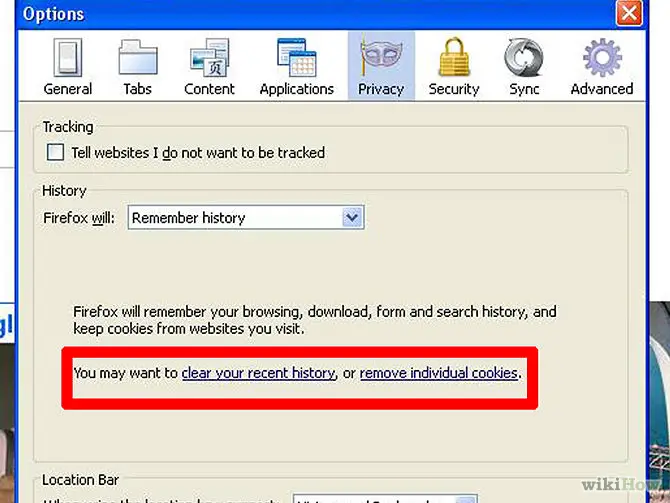Screen dimensions: 670x503
Task: Open the Security padlock panel
Action: [x=454, y=66]
